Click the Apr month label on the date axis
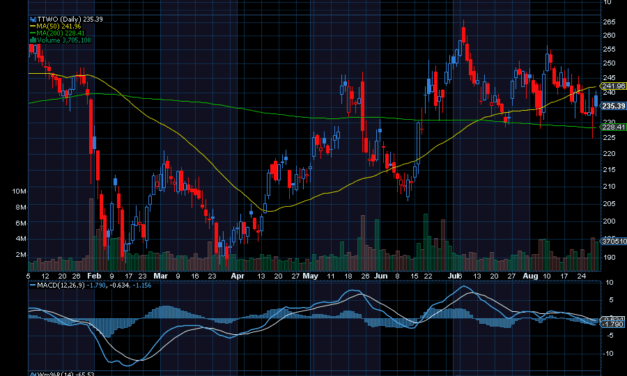 [x=237, y=276]
